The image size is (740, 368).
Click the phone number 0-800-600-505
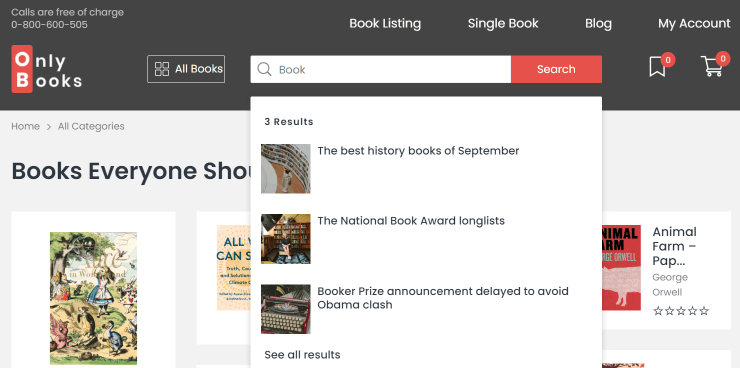click(50, 25)
